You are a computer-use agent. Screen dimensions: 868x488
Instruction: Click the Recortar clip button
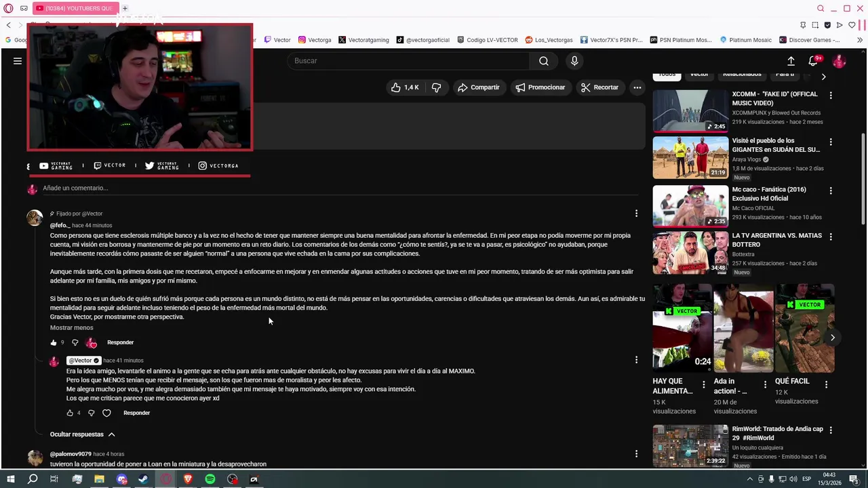click(x=599, y=87)
